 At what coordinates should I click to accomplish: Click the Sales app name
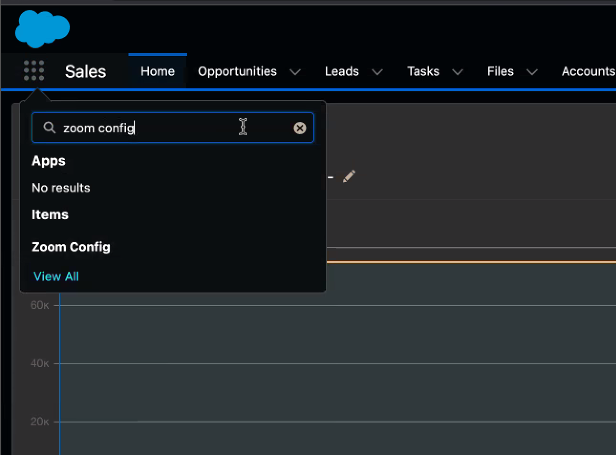click(x=86, y=72)
